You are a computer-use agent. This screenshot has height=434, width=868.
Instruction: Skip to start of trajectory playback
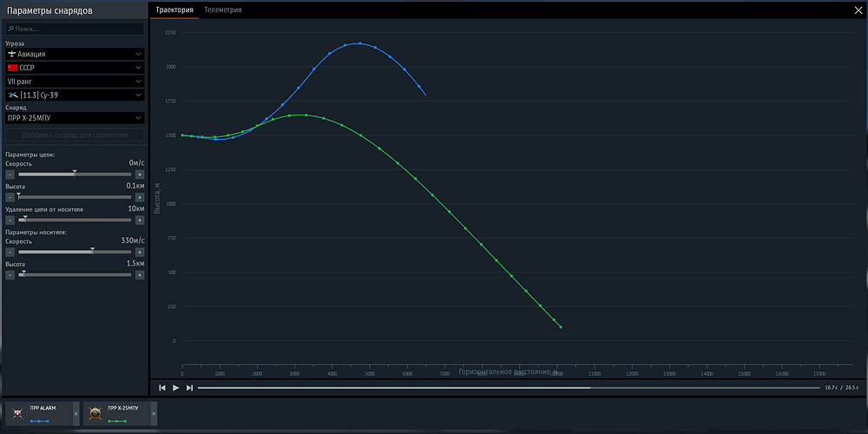162,387
